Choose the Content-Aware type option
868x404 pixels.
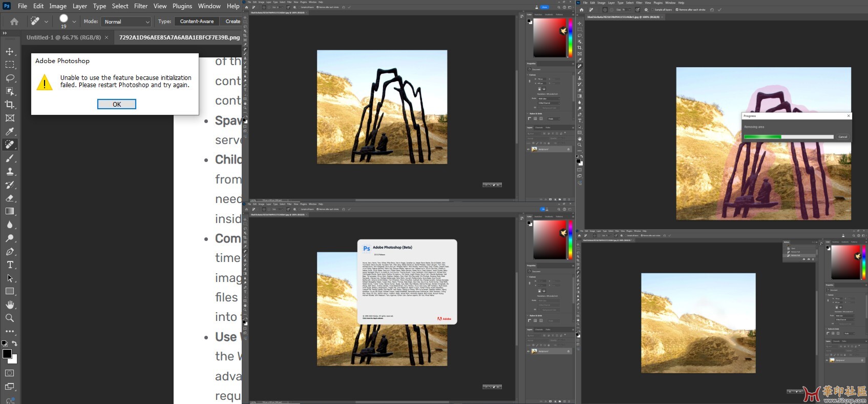pyautogui.click(x=197, y=22)
